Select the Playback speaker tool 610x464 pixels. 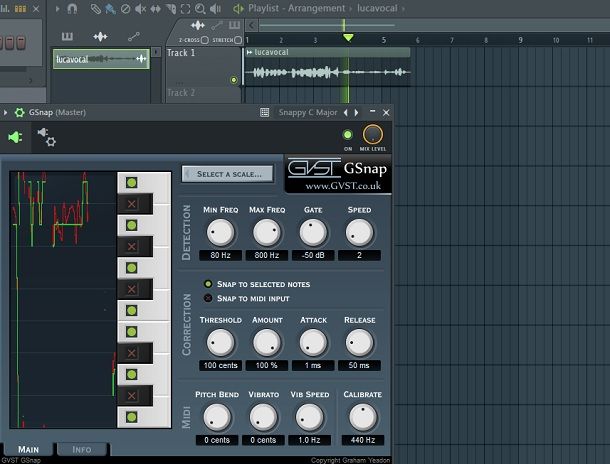click(x=215, y=8)
